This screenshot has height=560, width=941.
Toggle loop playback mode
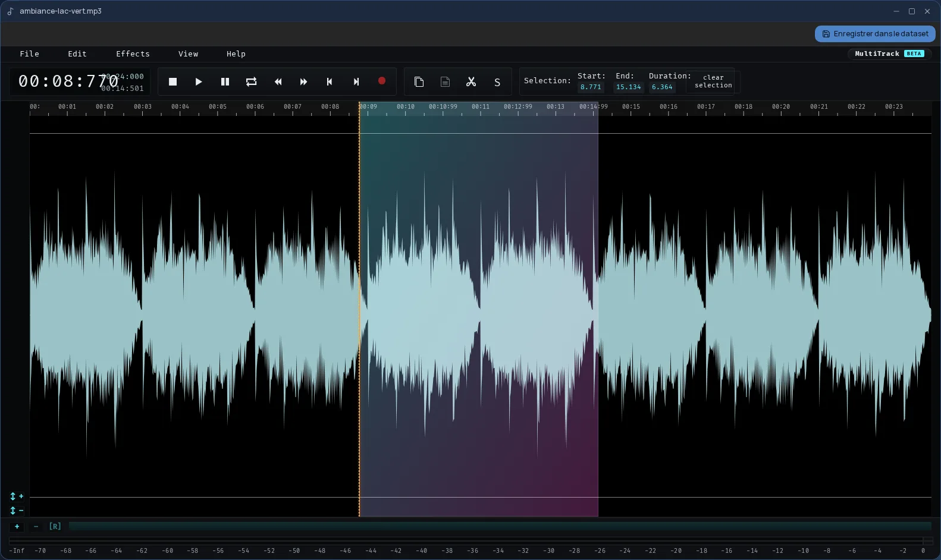point(251,81)
